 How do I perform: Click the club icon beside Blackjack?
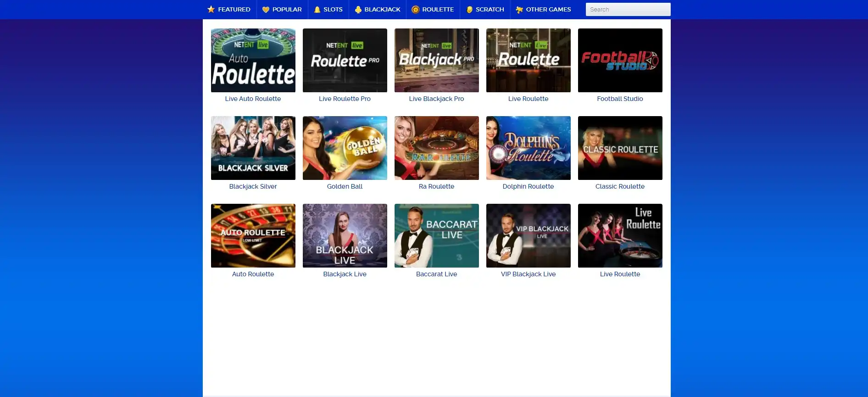pos(358,10)
